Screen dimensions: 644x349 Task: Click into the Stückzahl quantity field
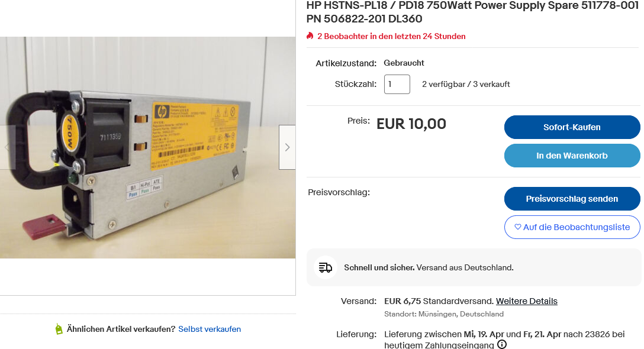[x=397, y=84]
